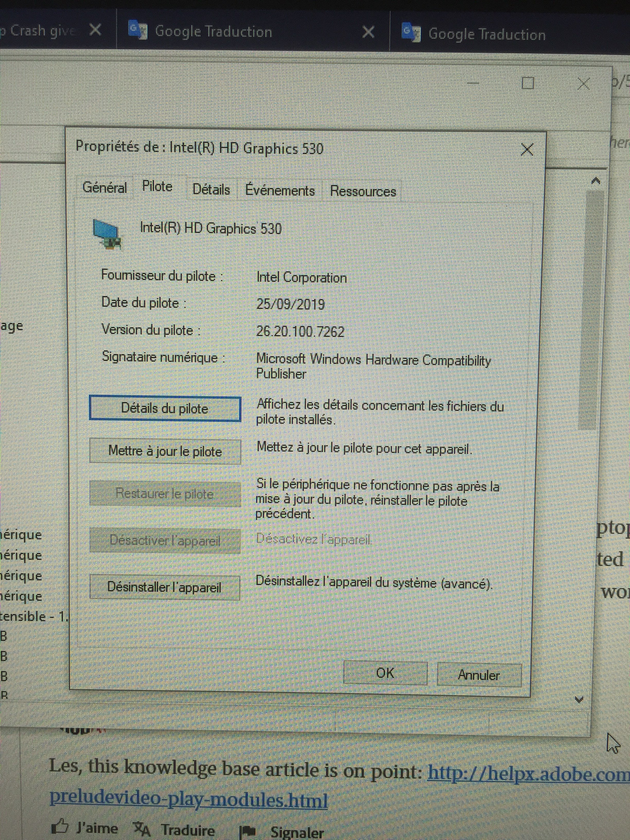
Task: Select the Pilote tab
Action: click(x=157, y=187)
